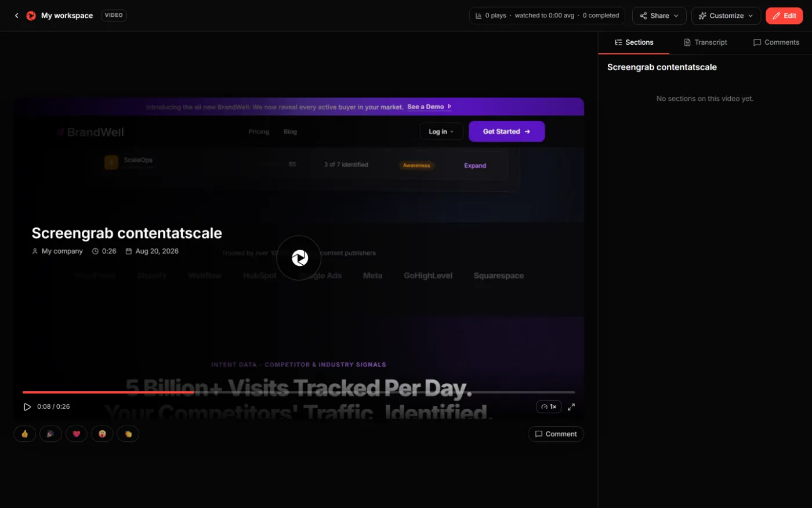Click the 0:26 duration label
This screenshot has width=812, height=508.
(x=104, y=251)
